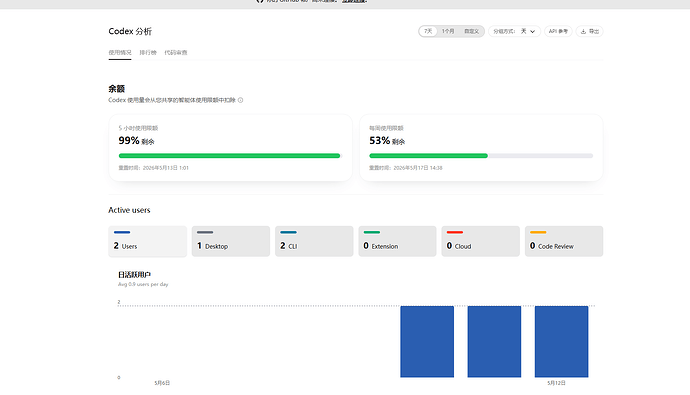This screenshot has height=395, width=690.
Task: Select the 0 Cloud card
Action: coord(481,241)
